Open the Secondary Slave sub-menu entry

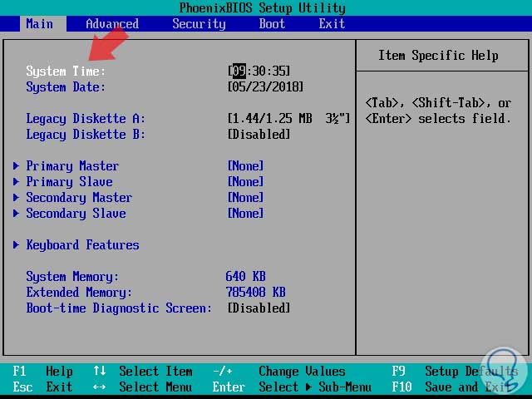point(76,214)
